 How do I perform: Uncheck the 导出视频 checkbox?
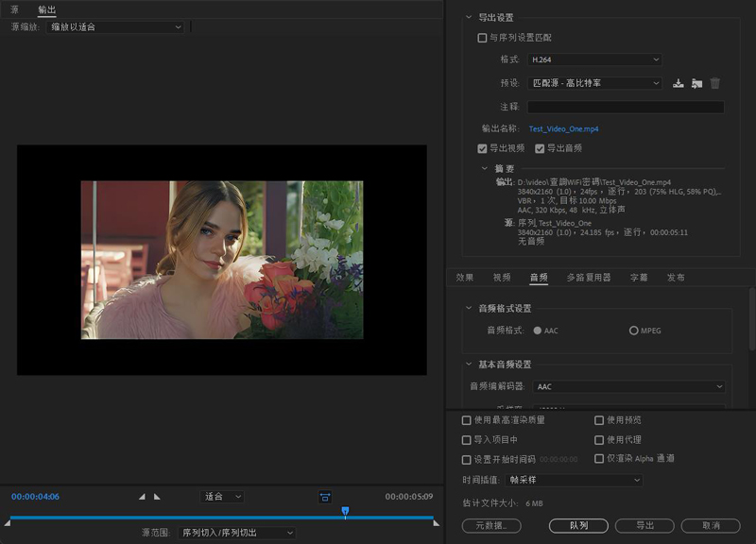tap(483, 148)
